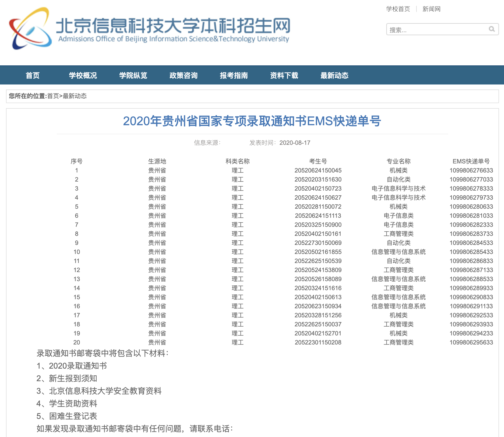The height and width of the screenshot is (437, 504).
Task: Click the 考生号 column header
Action: pyautogui.click(x=318, y=161)
